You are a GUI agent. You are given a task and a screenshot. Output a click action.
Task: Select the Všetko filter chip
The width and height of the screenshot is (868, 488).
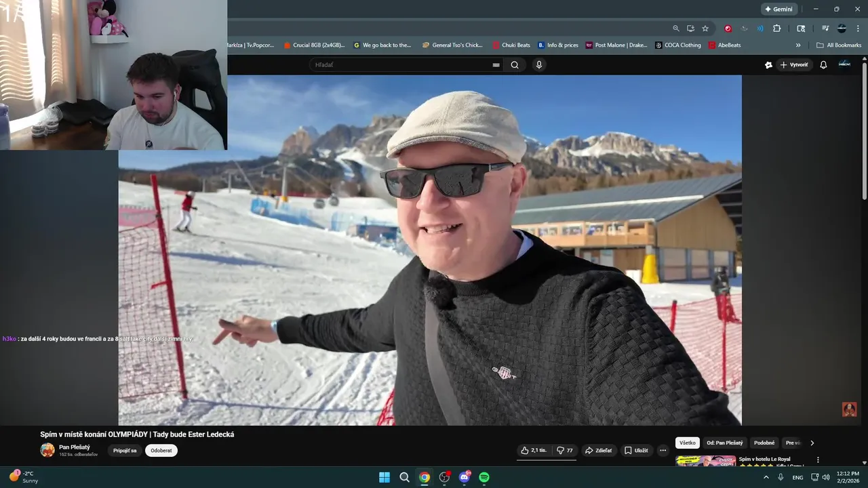[688, 443]
